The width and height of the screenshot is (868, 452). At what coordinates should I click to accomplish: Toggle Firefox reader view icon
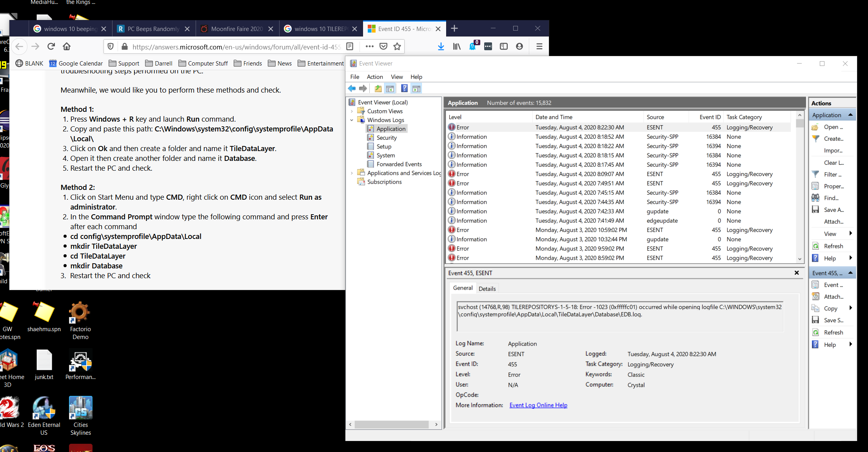pos(350,47)
